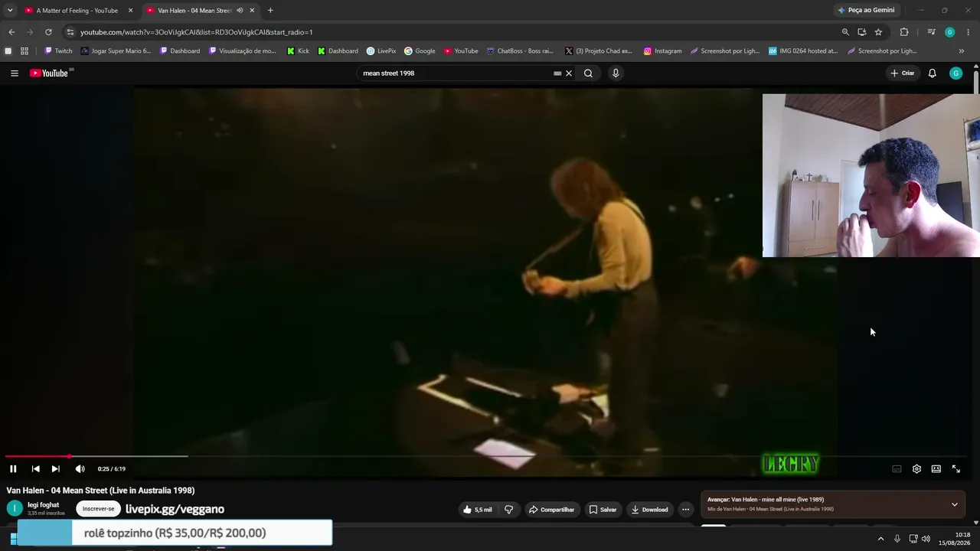Mute the video player volume
980x551 pixels.
click(80, 469)
